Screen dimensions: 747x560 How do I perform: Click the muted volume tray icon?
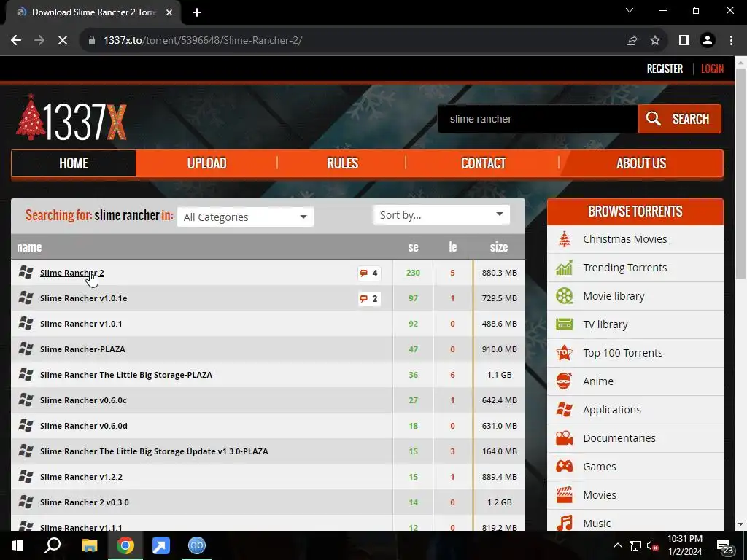click(x=652, y=545)
